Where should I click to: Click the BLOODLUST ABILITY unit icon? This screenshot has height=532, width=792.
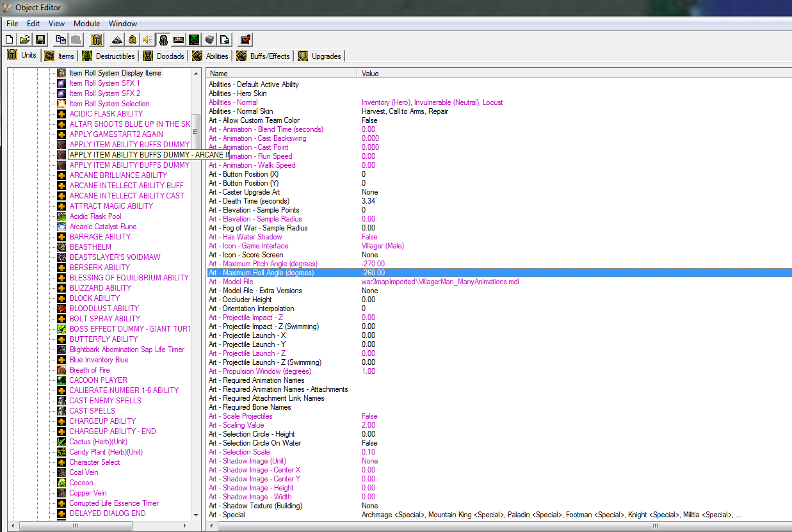(61, 309)
